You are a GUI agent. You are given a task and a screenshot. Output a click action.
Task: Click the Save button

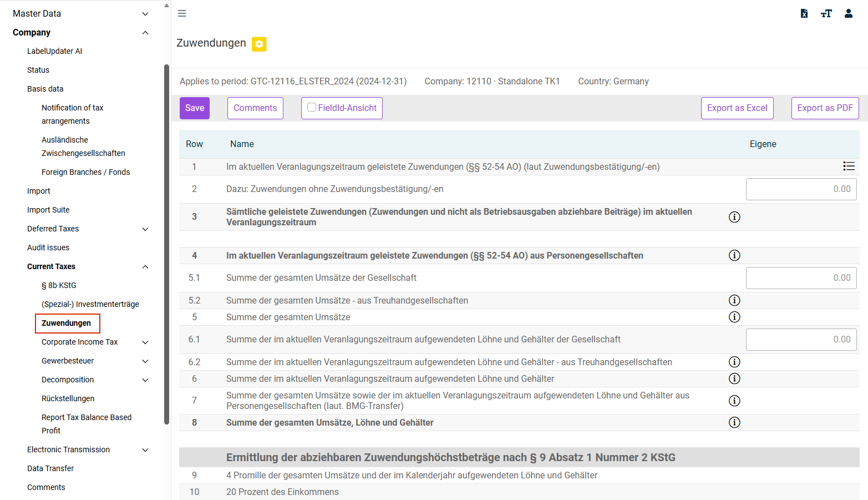pos(195,108)
